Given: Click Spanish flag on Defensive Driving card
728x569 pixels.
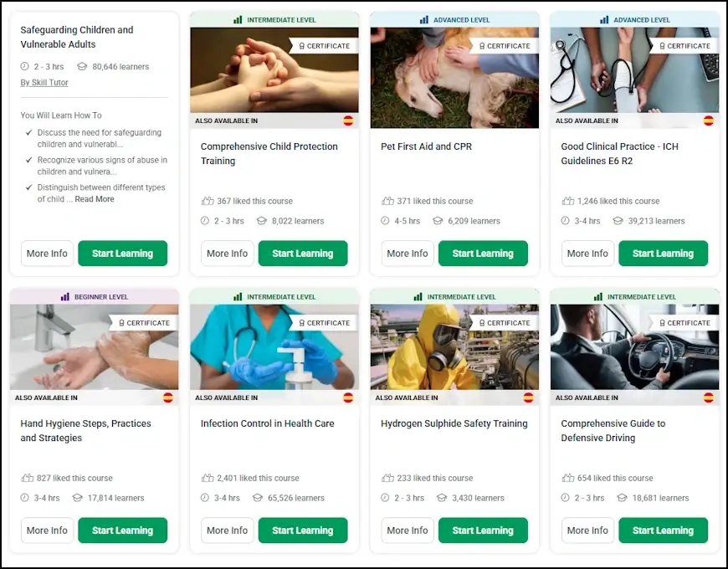Looking at the screenshot, I should [709, 397].
